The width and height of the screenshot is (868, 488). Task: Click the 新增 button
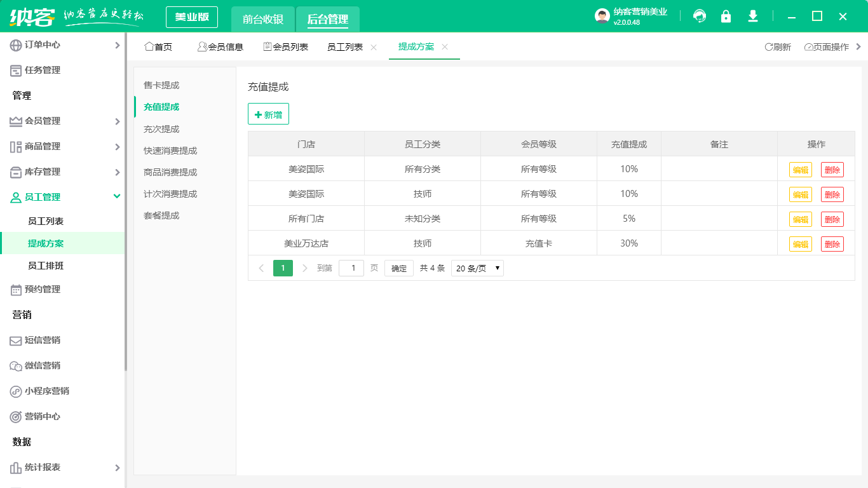[268, 114]
